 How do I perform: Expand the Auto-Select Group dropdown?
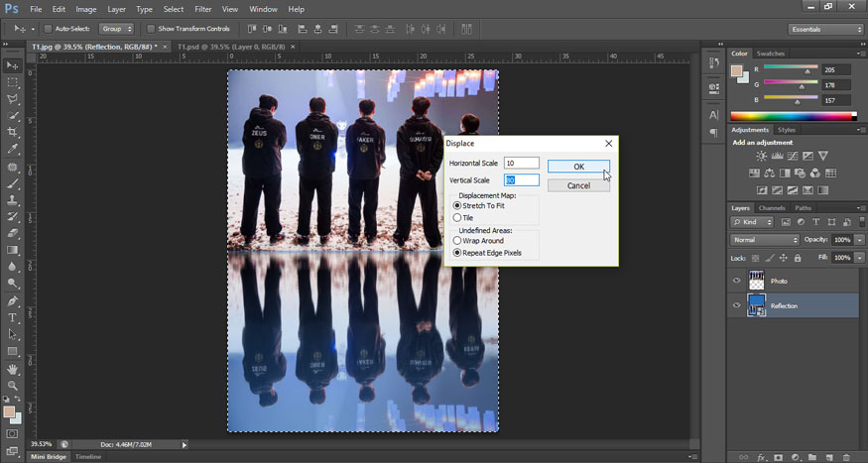[x=115, y=29]
